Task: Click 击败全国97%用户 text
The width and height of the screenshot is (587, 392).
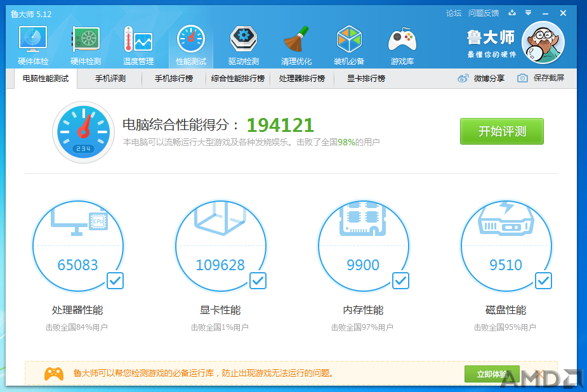Action: coord(362,327)
